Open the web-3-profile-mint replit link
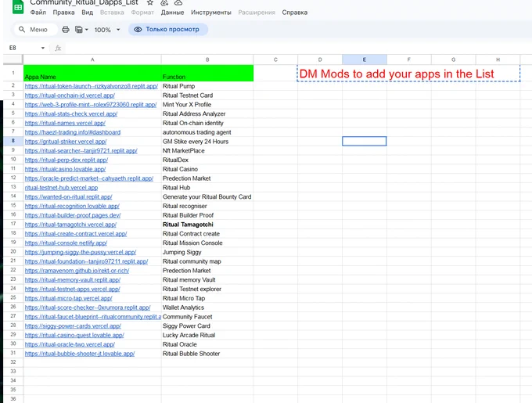Viewport: 532px width, 403px height. (x=91, y=105)
